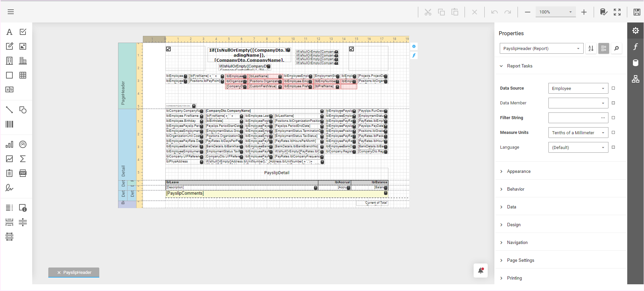This screenshot has width=644, height=291.
Task: Open the Expressions tab on right sidebar
Action: [636, 47]
